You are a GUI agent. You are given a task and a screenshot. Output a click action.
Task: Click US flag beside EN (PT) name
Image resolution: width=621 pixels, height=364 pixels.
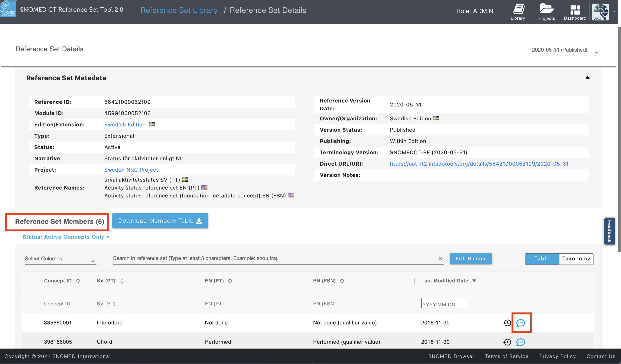click(204, 187)
